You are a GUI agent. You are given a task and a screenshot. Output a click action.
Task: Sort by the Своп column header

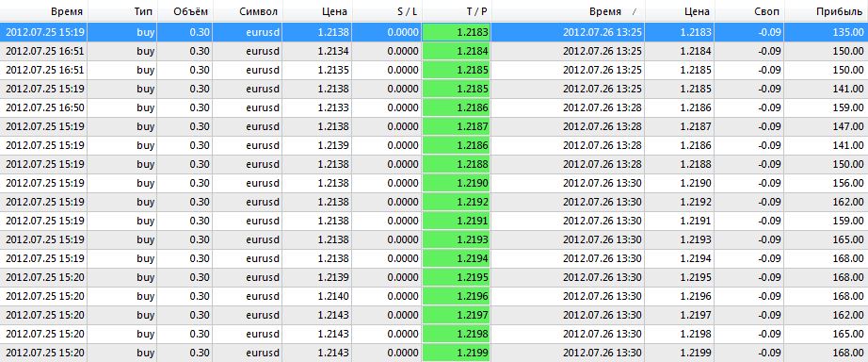[749, 11]
